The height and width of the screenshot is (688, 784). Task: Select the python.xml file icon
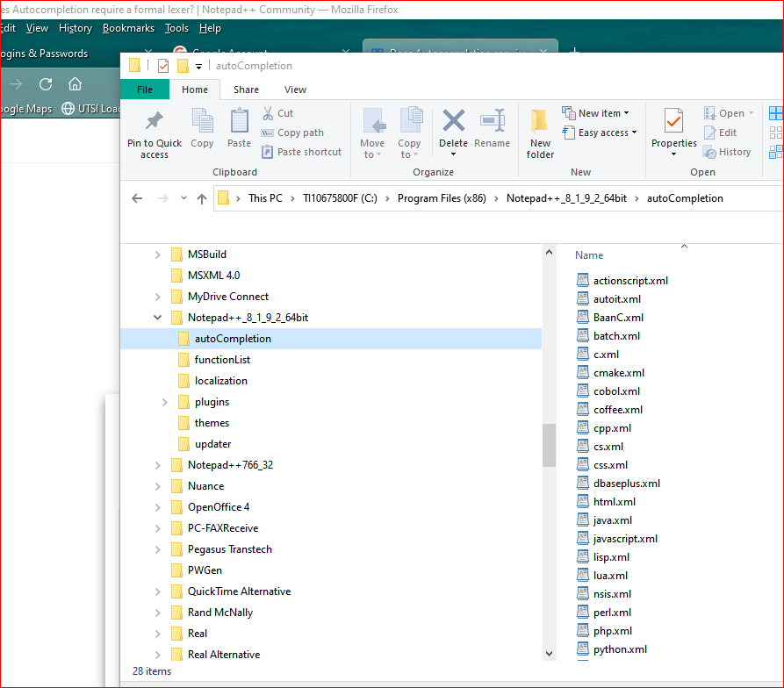click(x=582, y=649)
